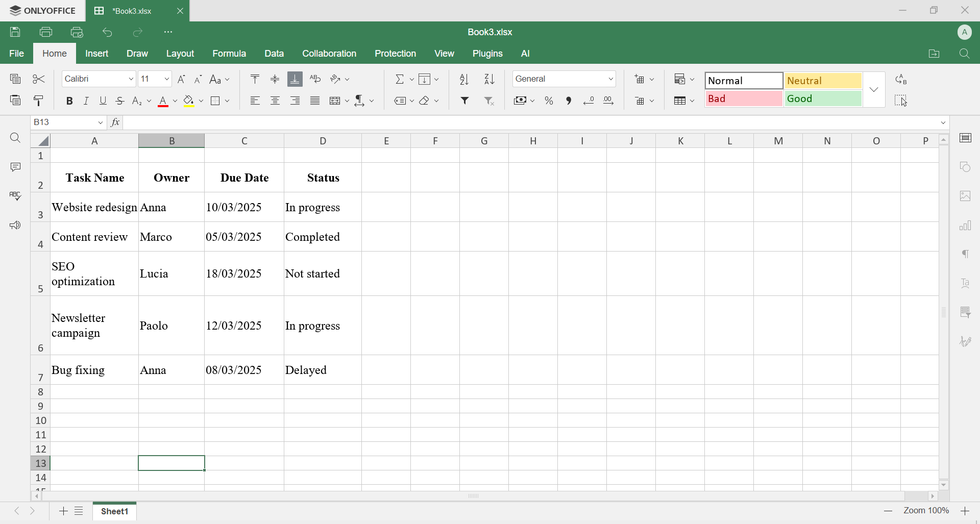Open the spell checking panel

pyautogui.click(x=15, y=196)
